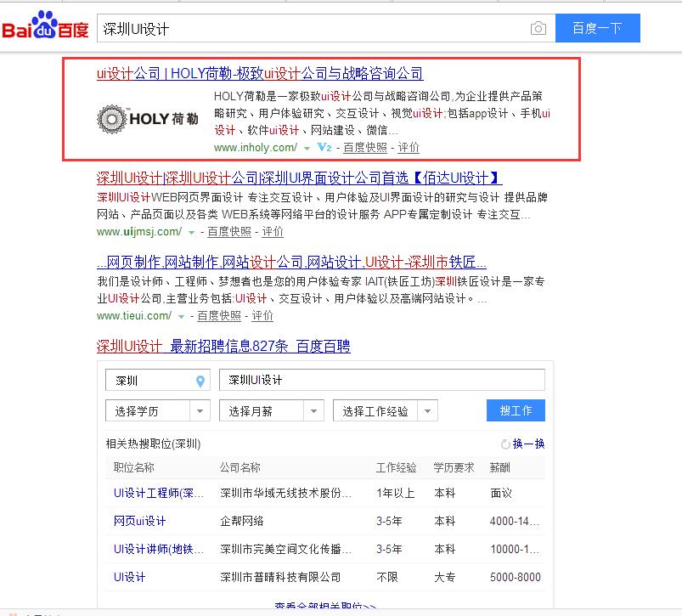Click the 职位名称 column header

click(134, 467)
